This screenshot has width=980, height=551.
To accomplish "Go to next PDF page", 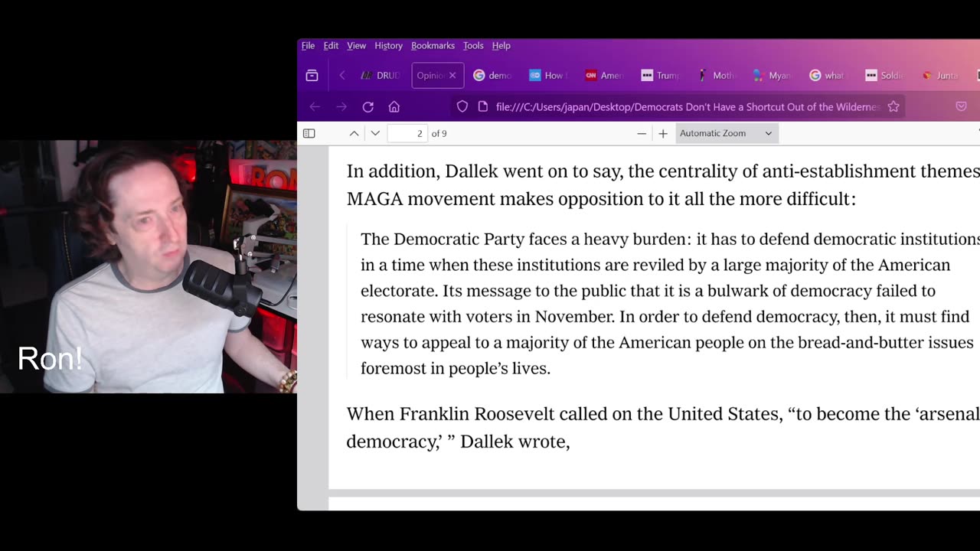I will [x=375, y=133].
